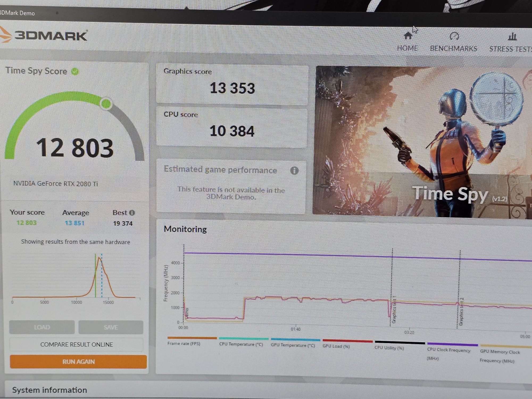Toggle Frame rate (FPS) legend color

[192, 338]
